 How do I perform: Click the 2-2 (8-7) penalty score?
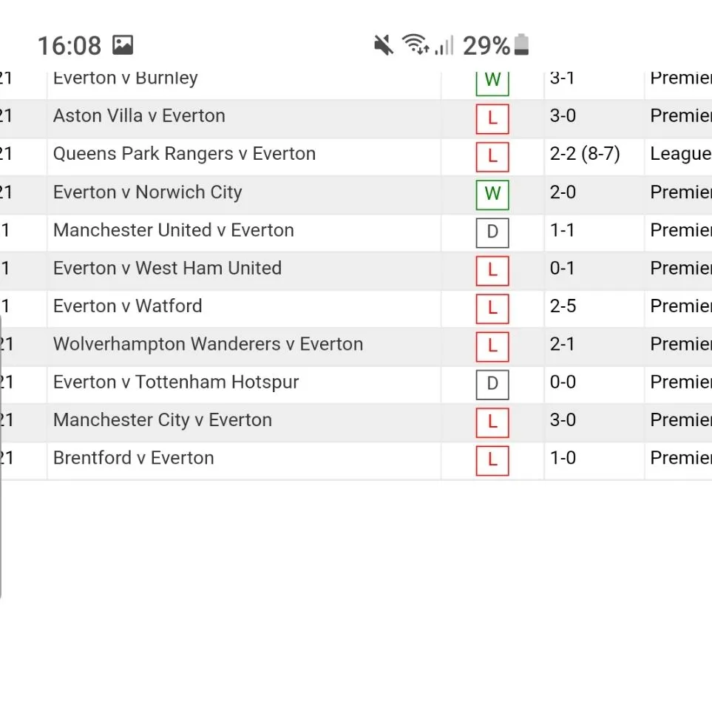[585, 154]
